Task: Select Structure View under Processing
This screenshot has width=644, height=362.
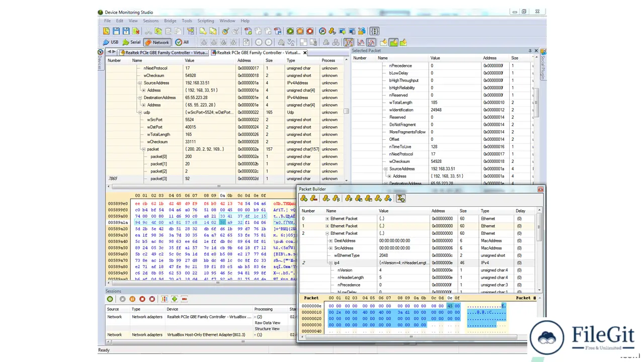Action: click(267, 329)
